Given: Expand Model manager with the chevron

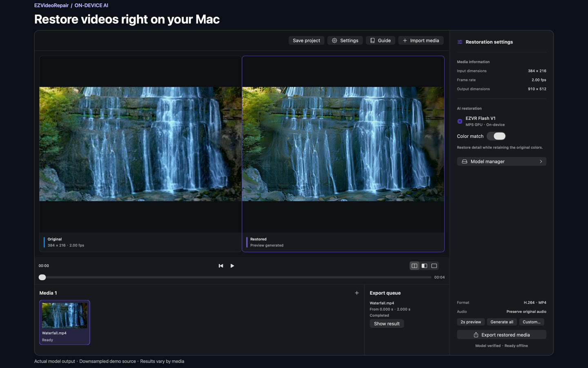Looking at the screenshot, I should pyautogui.click(x=541, y=162).
